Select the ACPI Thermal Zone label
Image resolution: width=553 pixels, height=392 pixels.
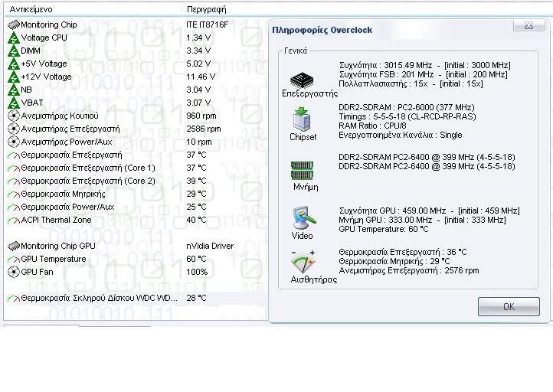[56, 220]
